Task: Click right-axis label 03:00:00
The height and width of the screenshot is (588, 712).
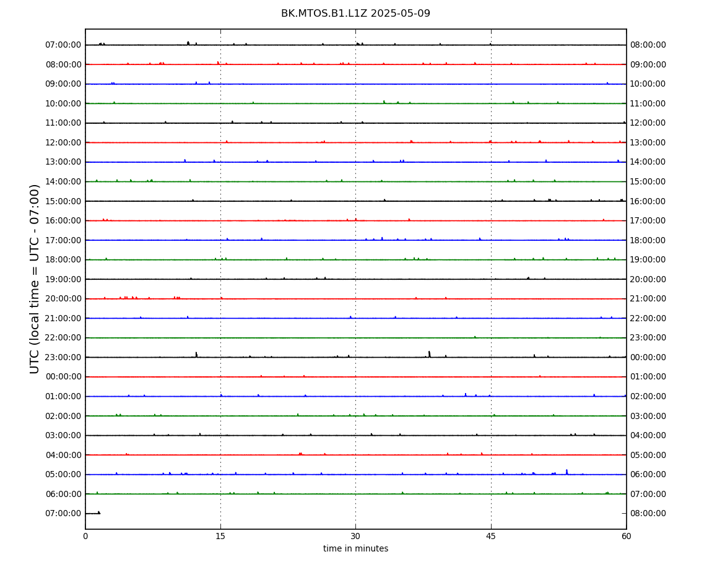Action: (648, 416)
